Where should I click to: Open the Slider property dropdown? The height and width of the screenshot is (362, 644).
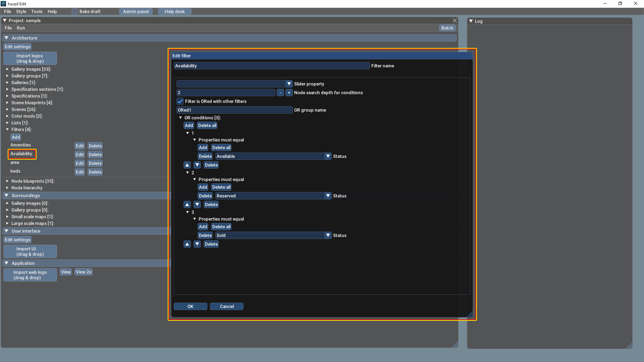[289, 84]
